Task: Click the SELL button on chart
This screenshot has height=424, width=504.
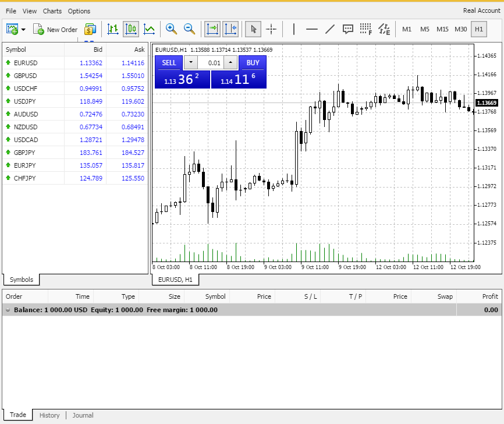Action: (169, 63)
